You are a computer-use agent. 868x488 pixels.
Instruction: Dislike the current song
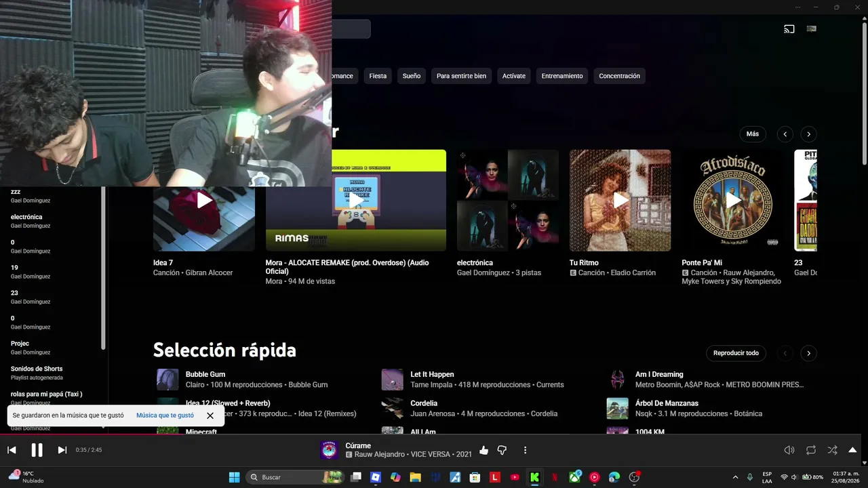502,450
